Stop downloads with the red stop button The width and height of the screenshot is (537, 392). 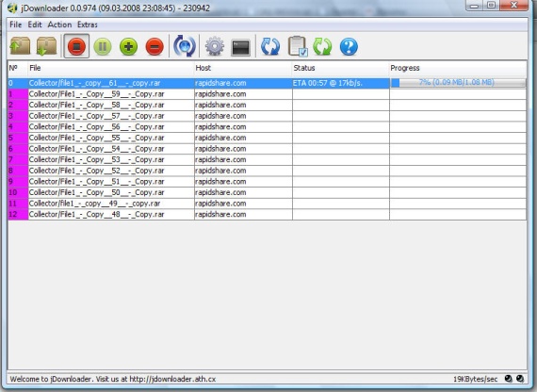76,46
